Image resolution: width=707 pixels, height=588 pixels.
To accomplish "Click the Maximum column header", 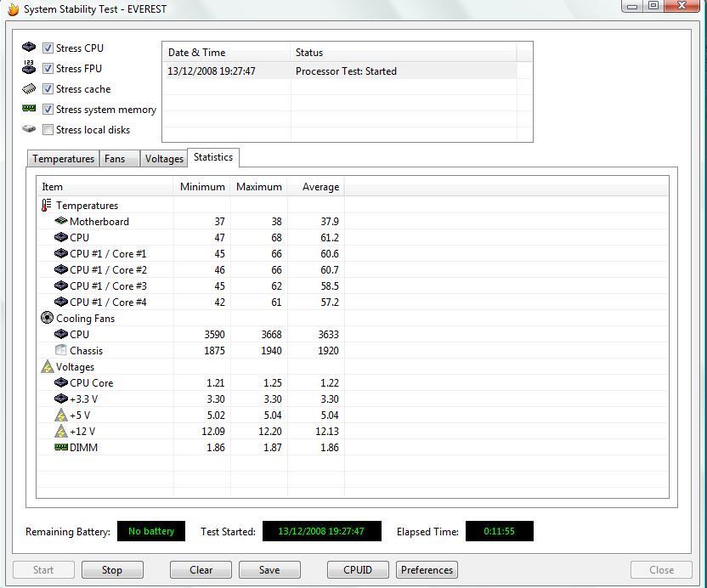I will 259,187.
